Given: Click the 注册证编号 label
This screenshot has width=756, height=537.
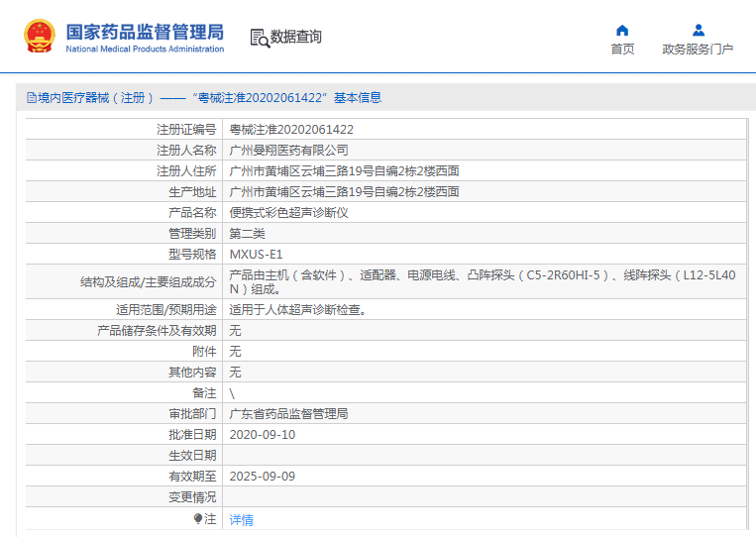Looking at the screenshot, I should pos(186,130).
